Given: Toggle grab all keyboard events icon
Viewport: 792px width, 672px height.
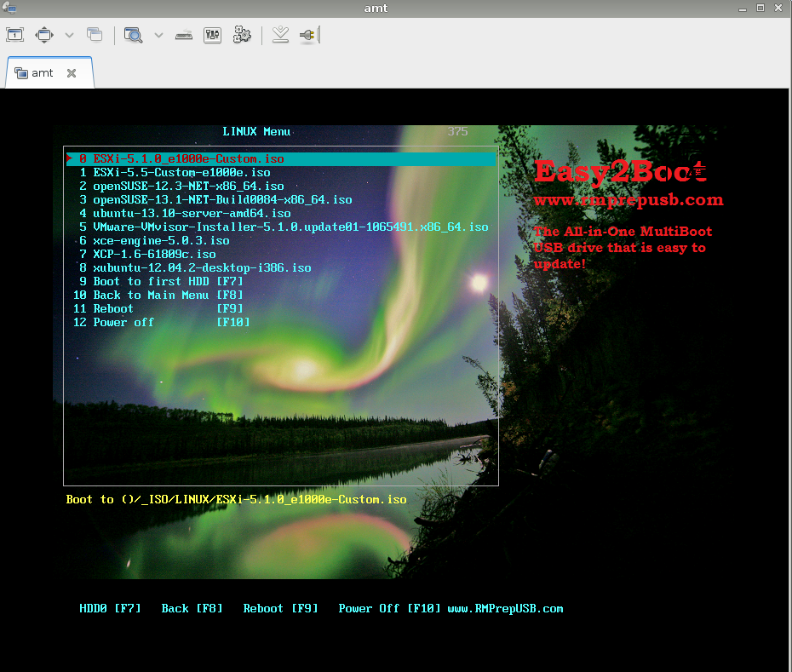Looking at the screenshot, I should [184, 35].
